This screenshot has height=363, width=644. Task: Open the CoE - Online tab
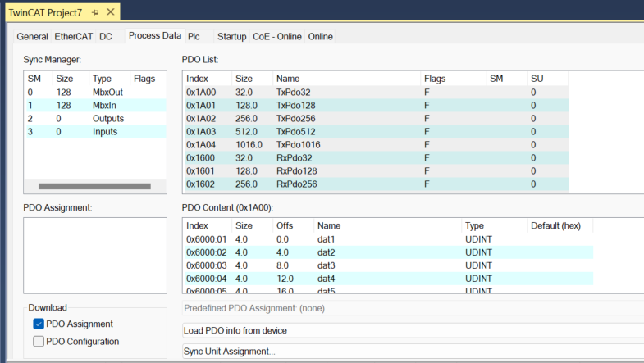(277, 37)
